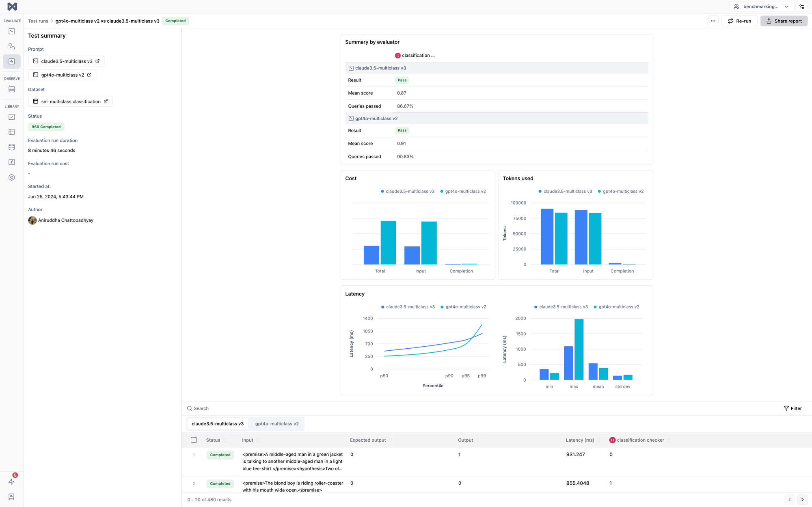Expand the benchmarking workspace dropdown

click(x=761, y=6)
